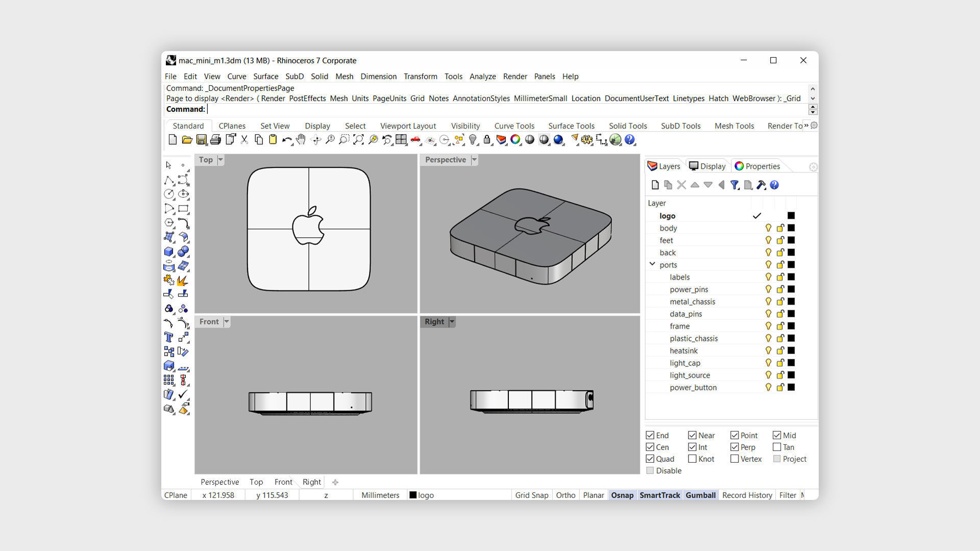Image resolution: width=980 pixels, height=551 pixels.
Task: Click the layer filter funnel icon
Action: click(734, 185)
